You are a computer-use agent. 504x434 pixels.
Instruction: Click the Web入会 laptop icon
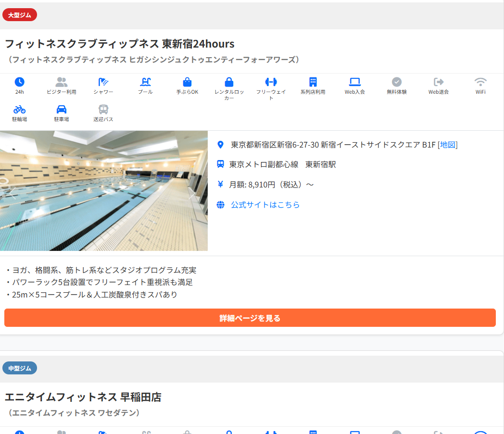(355, 82)
